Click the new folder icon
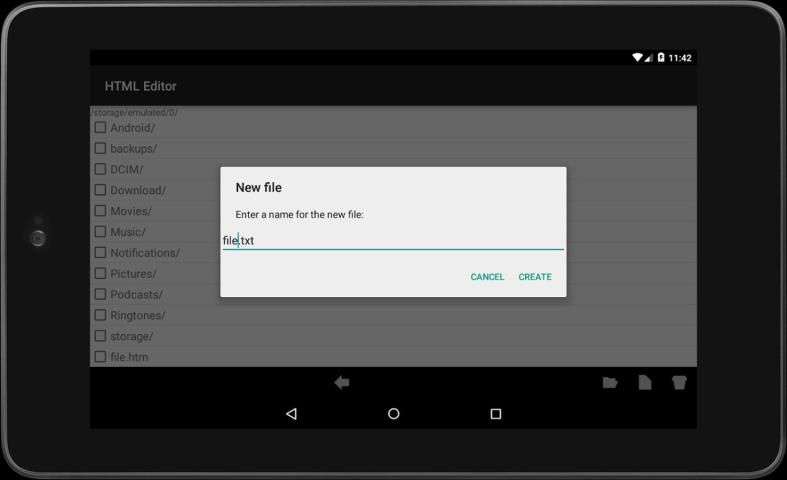 pos(609,382)
